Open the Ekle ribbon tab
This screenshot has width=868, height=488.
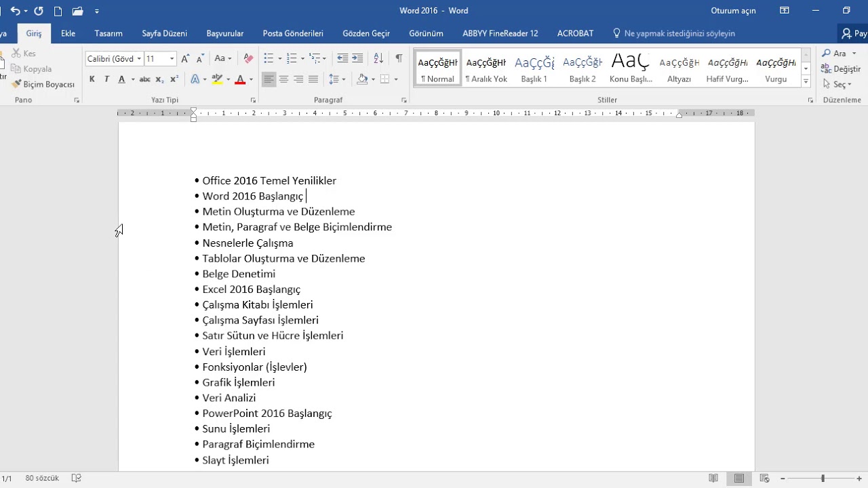click(68, 33)
